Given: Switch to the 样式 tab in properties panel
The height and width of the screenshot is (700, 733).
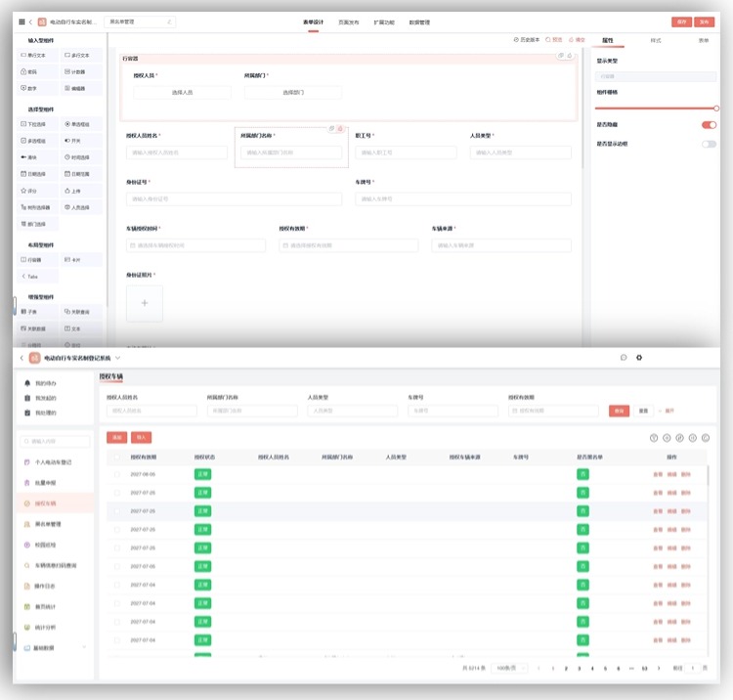Looking at the screenshot, I should pos(655,40).
